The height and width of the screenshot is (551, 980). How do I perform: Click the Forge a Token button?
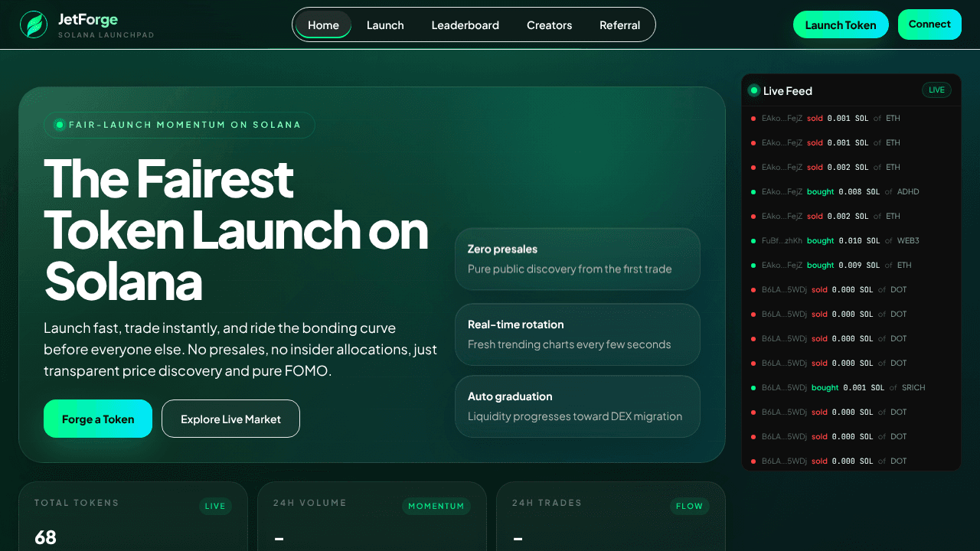(98, 419)
